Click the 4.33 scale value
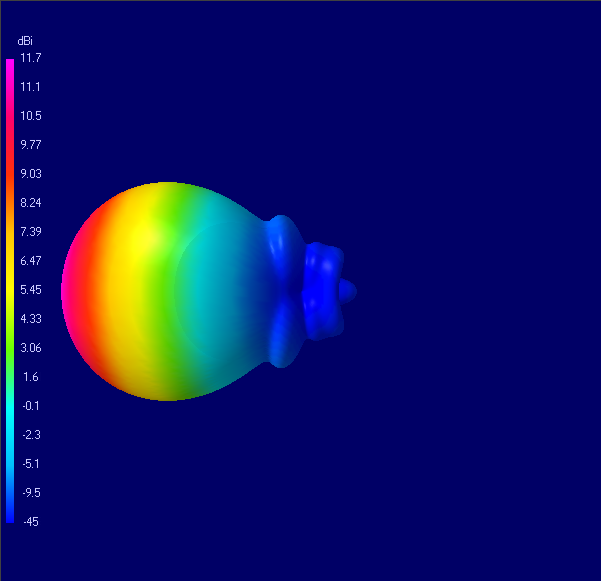The height and width of the screenshot is (581, 601). (x=31, y=319)
